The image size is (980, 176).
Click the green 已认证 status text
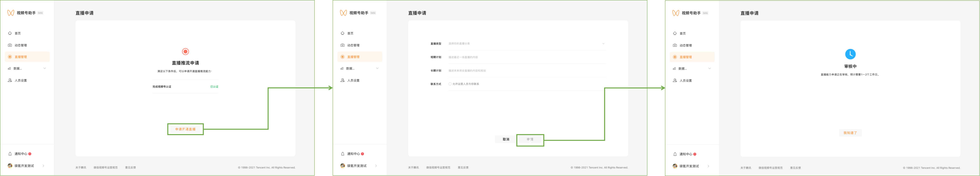coord(214,87)
